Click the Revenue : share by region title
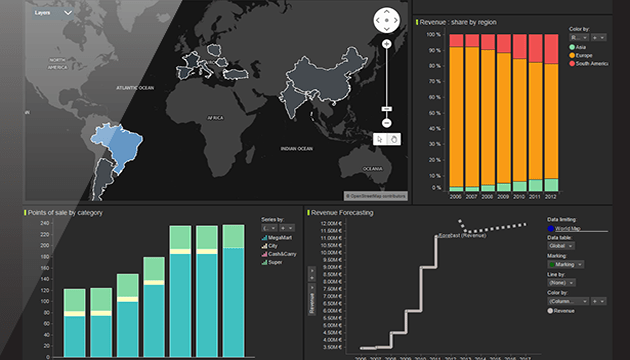This screenshot has width=630, height=360. tap(458, 22)
